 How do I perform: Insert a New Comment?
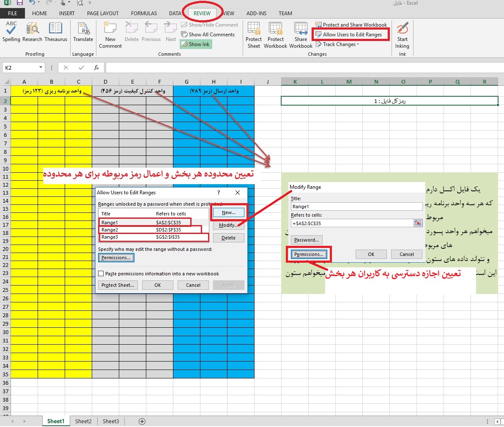[x=110, y=35]
